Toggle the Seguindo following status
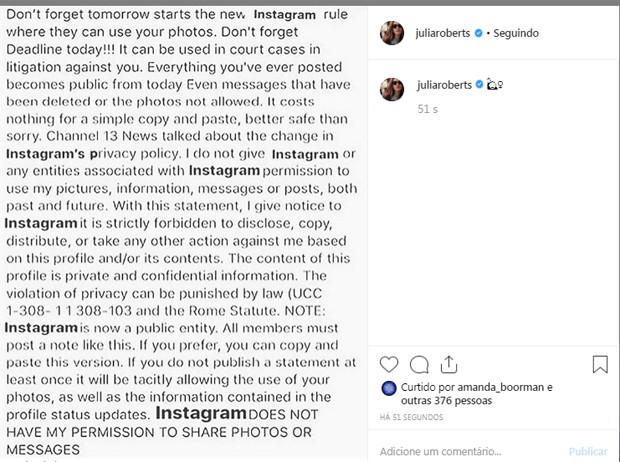The height and width of the screenshot is (462, 620). click(x=516, y=33)
